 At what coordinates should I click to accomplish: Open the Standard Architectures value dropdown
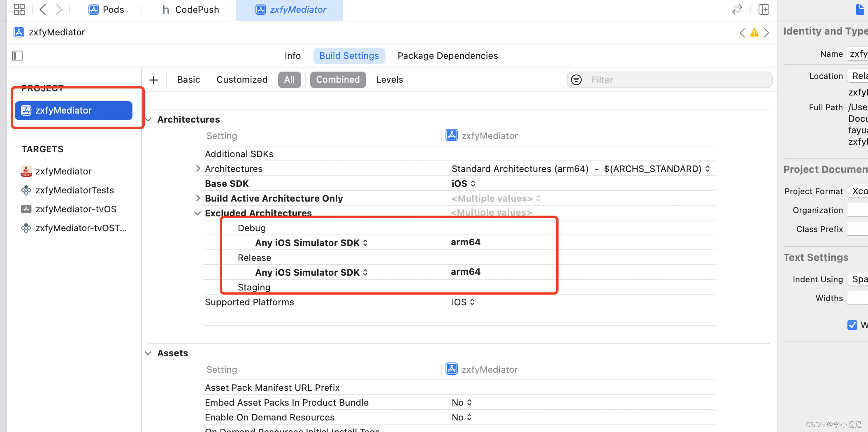click(580, 169)
